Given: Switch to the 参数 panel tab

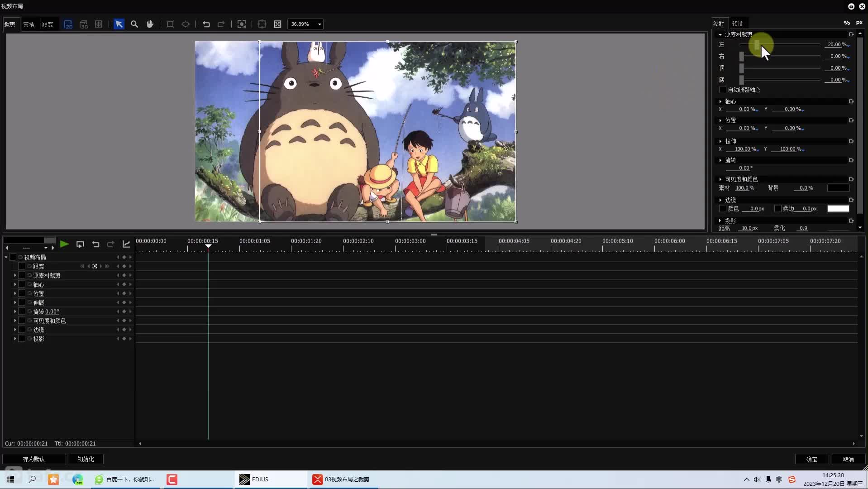Looking at the screenshot, I should [x=718, y=24].
